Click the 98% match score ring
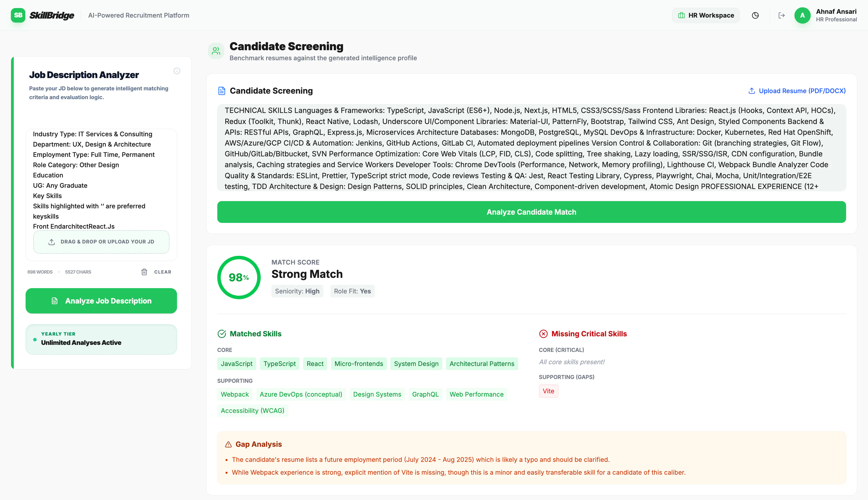 239,277
